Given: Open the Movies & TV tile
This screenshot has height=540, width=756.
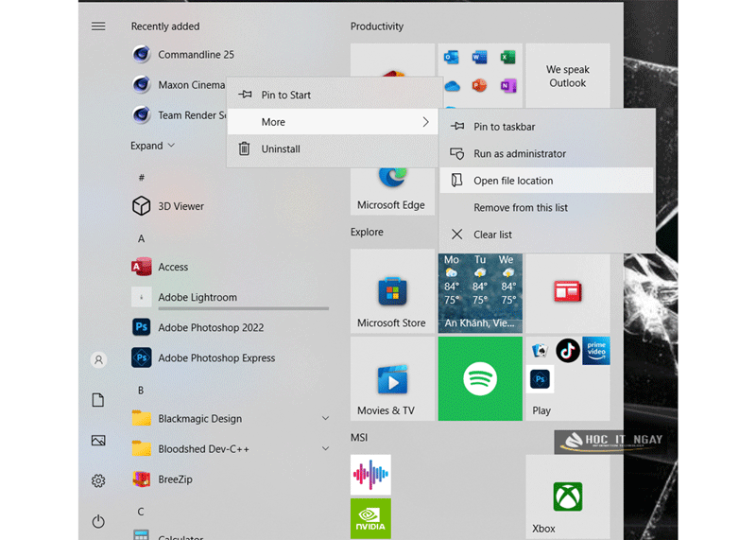Looking at the screenshot, I should point(392,379).
